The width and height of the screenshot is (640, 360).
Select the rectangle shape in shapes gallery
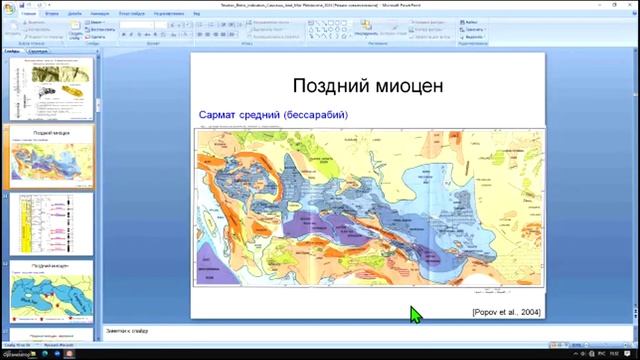(331, 23)
